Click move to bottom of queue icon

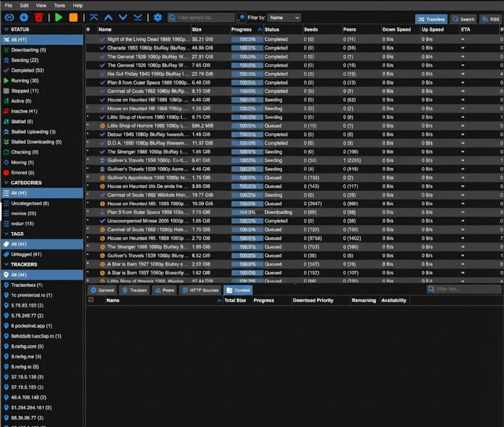[x=138, y=17]
